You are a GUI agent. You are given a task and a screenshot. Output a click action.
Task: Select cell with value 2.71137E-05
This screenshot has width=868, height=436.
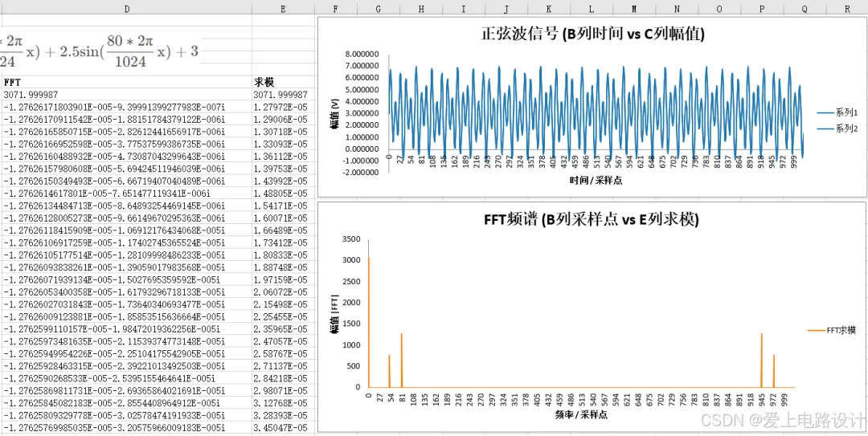[284, 366]
